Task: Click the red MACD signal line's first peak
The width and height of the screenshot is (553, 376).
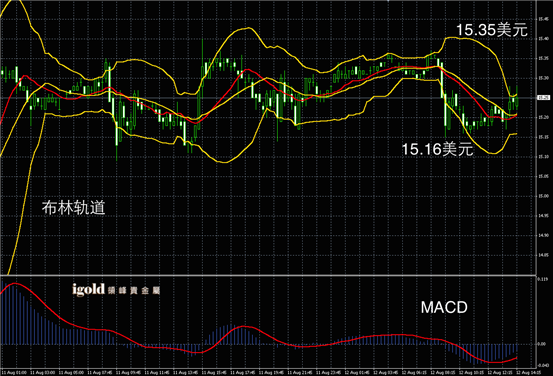Action: [x=14, y=283]
